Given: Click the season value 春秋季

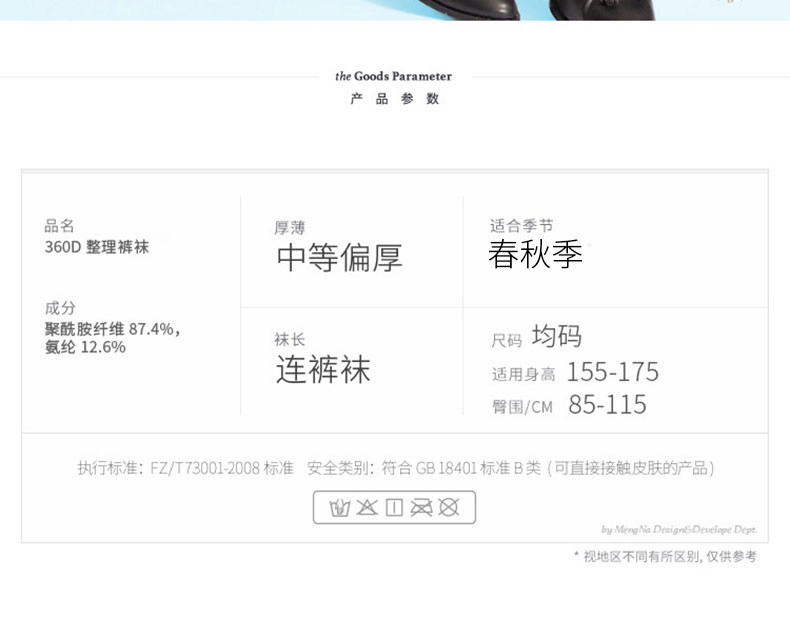Looking at the screenshot, I should point(535,254).
